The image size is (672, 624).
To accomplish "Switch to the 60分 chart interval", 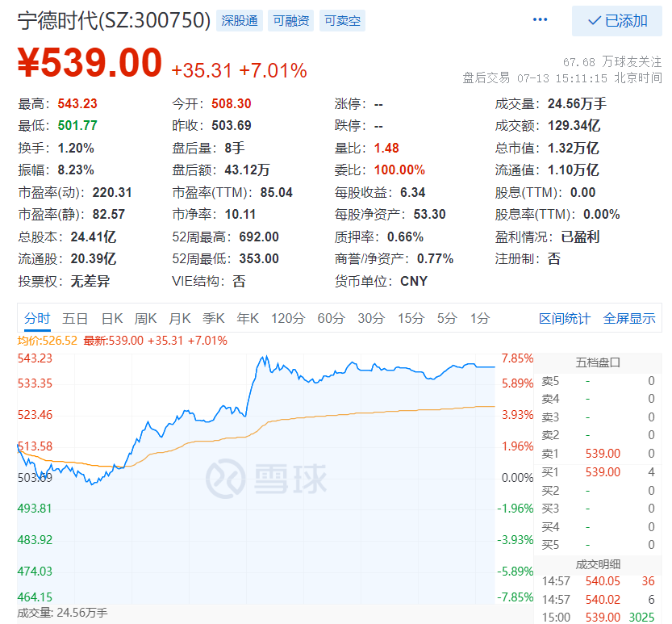I will [x=331, y=318].
